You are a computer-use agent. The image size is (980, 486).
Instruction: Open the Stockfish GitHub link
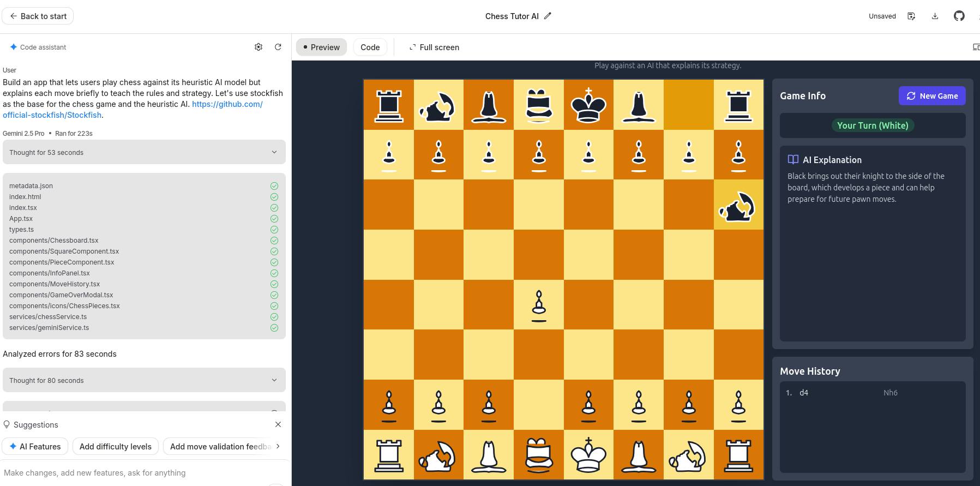pyautogui.click(x=227, y=104)
